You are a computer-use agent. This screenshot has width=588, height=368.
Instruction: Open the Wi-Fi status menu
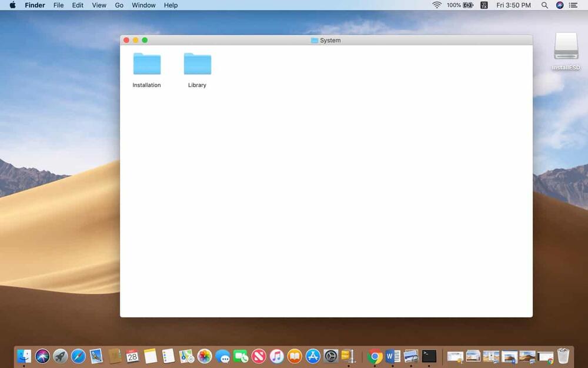click(437, 5)
